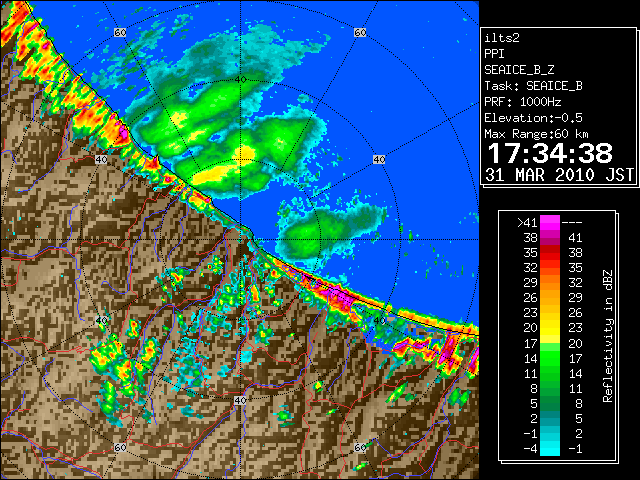Viewport: 640px width, 480px height.
Task: Click the '60' ring label northeast of radar
Action: pos(360,32)
